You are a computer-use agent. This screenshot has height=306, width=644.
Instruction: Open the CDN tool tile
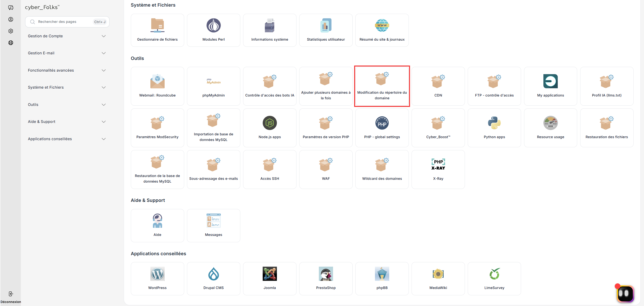point(438,86)
